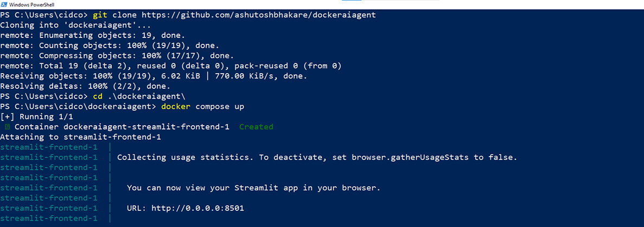
Task: Click 'Attaching to streamlit-frontend-1' line
Action: [x=81, y=137]
